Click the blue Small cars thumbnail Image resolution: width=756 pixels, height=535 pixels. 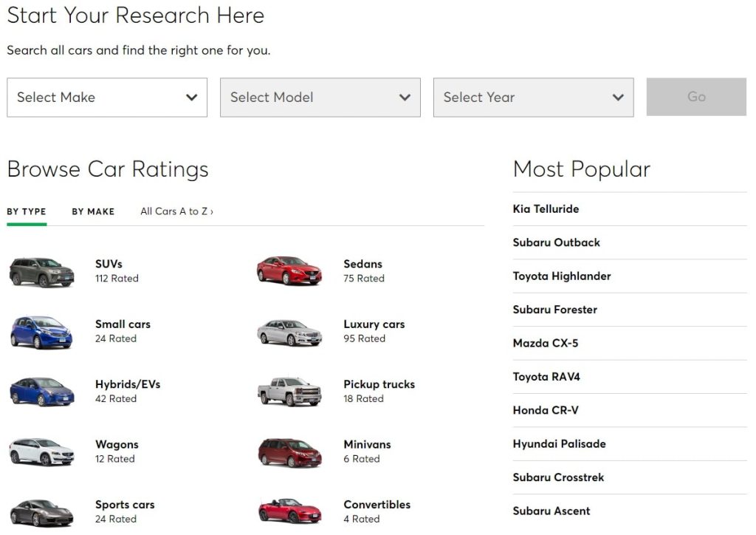point(41,333)
